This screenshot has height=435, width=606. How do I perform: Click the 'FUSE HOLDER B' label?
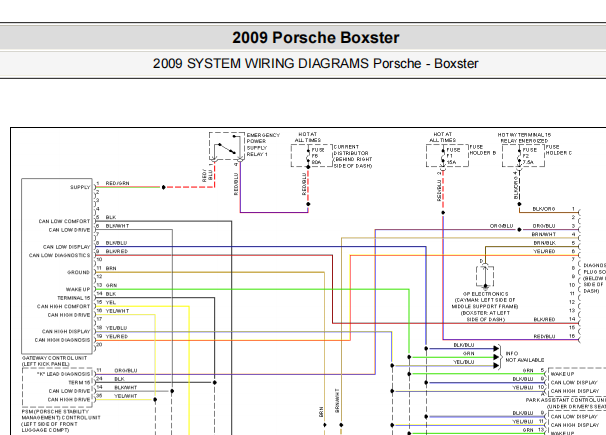[482, 150]
